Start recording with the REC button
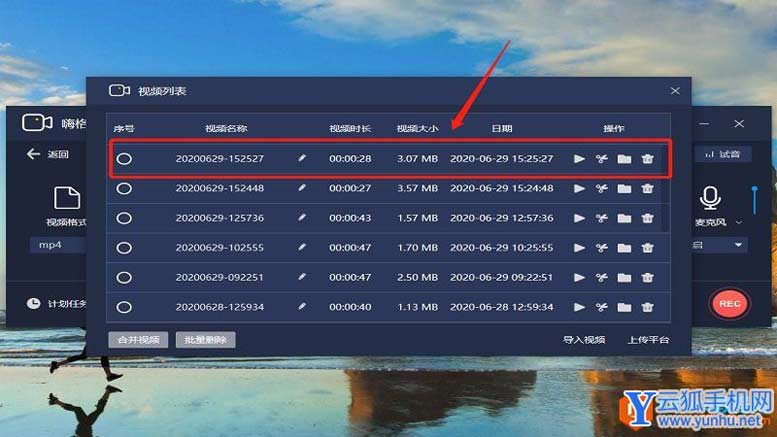777x437 pixels. 729,304
